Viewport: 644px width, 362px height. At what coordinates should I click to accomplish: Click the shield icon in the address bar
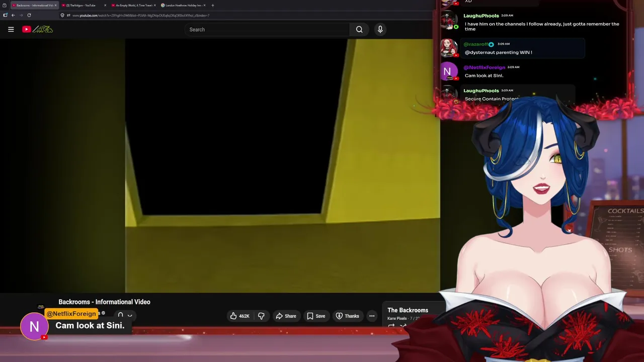pyautogui.click(x=62, y=15)
